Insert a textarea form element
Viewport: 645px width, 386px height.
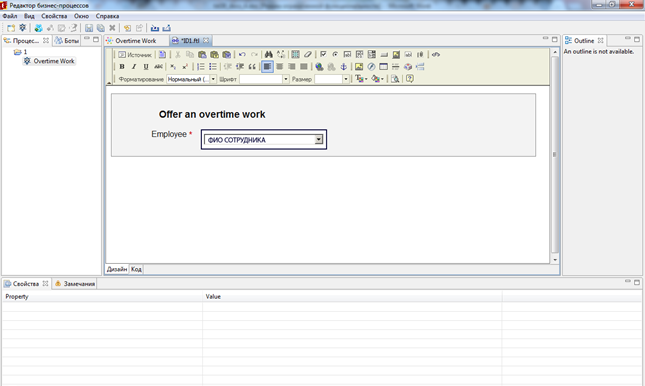coord(360,54)
